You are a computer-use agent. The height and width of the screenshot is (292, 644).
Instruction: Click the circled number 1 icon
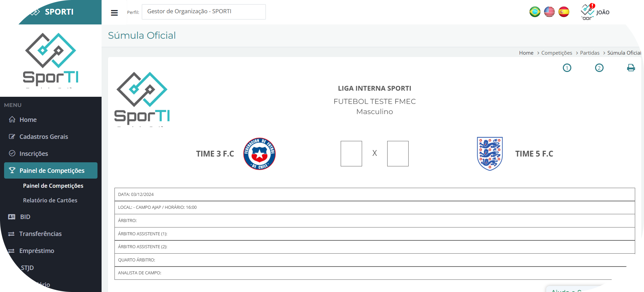pyautogui.click(x=567, y=68)
